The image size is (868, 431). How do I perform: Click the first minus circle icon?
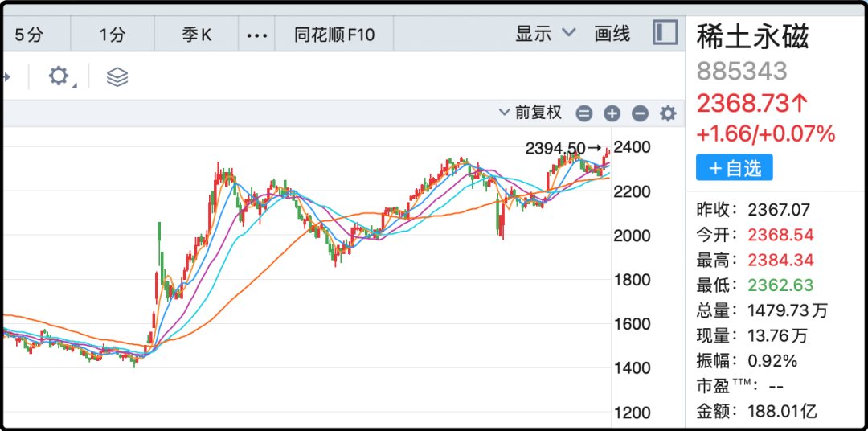tap(584, 113)
